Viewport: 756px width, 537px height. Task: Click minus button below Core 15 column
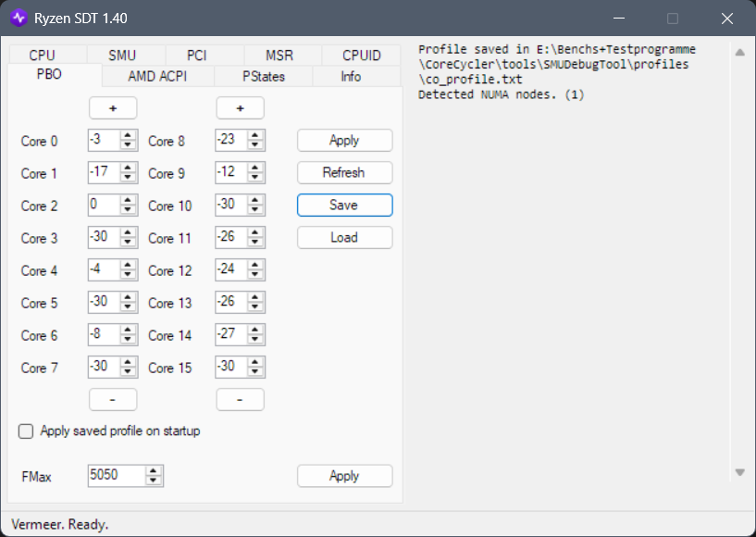(240, 399)
